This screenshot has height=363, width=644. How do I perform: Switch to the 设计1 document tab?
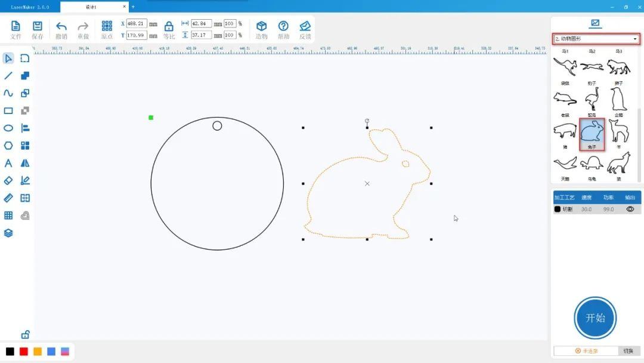pos(91,7)
